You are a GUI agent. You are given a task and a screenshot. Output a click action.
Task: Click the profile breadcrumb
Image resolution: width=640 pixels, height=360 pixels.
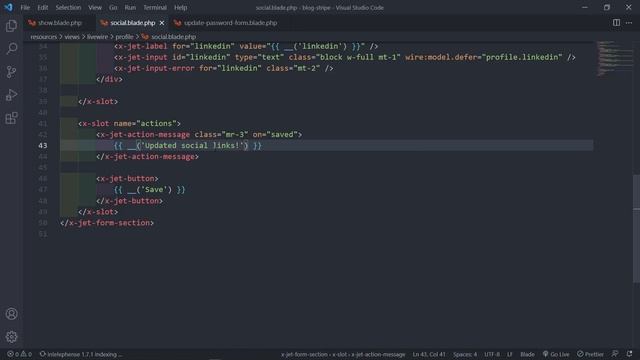[x=124, y=37]
